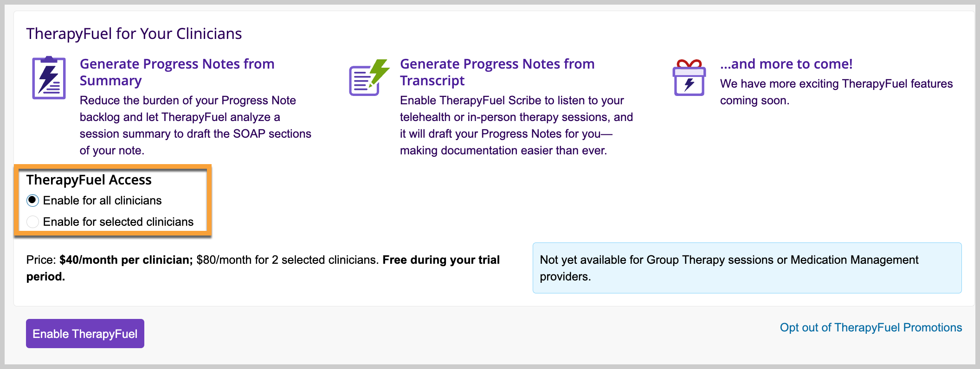Click the Enable TherapyFuel button

tap(85, 333)
